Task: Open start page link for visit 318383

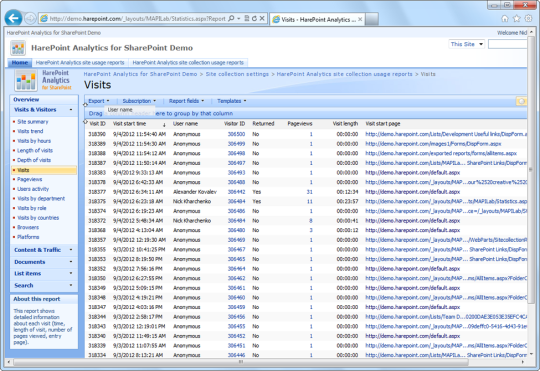Action: click(x=413, y=173)
